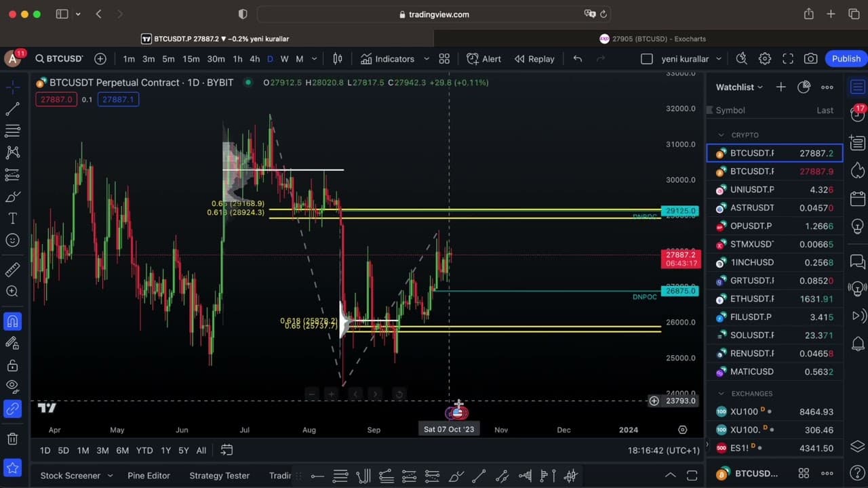Add a symbol to the Watchlist

point(781,87)
